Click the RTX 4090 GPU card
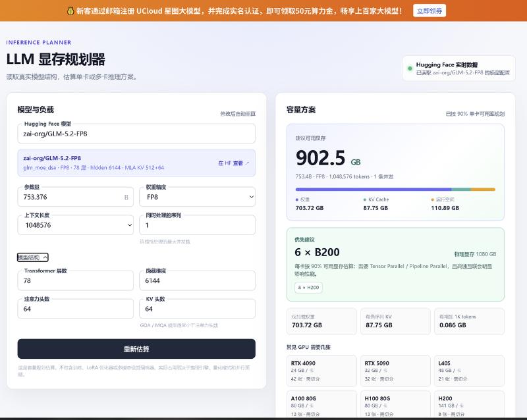The image size is (527, 420). (x=321, y=371)
